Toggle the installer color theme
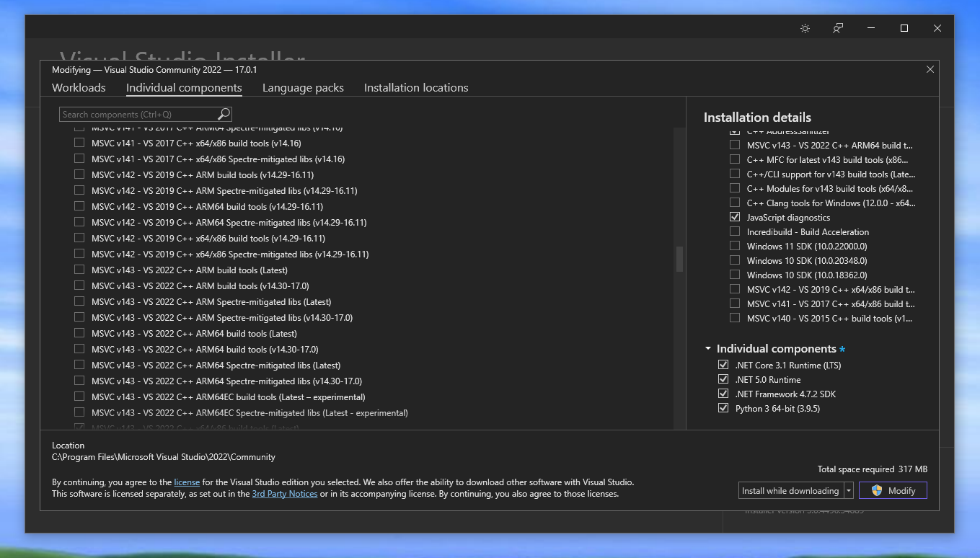 805,28
